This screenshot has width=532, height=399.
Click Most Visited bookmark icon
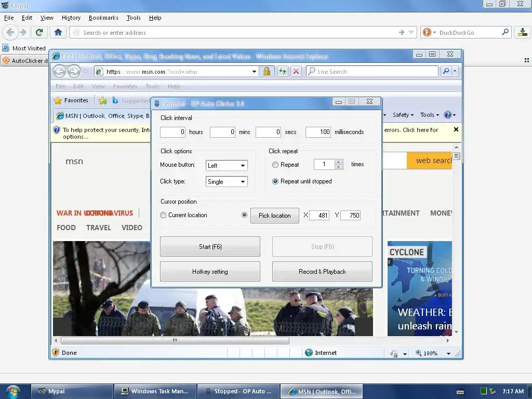(x=6, y=48)
